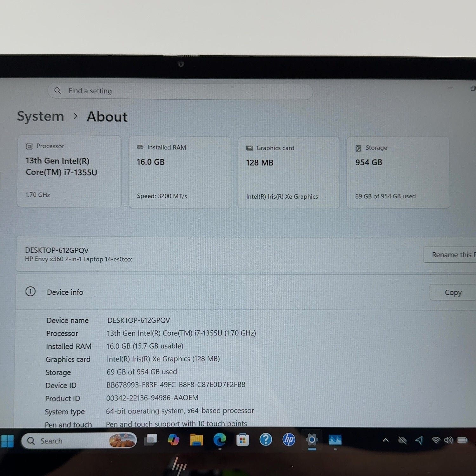Click the Rename this PC button
The image size is (476, 476).
450,255
